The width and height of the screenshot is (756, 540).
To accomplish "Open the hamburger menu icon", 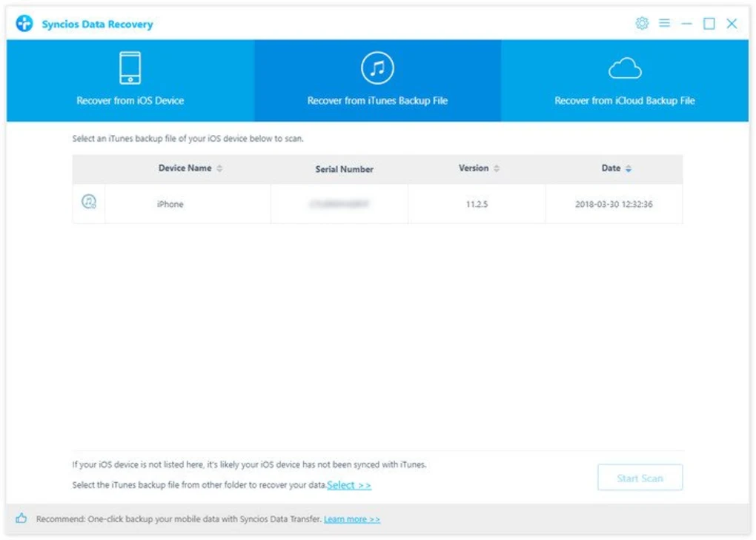I will (x=664, y=24).
